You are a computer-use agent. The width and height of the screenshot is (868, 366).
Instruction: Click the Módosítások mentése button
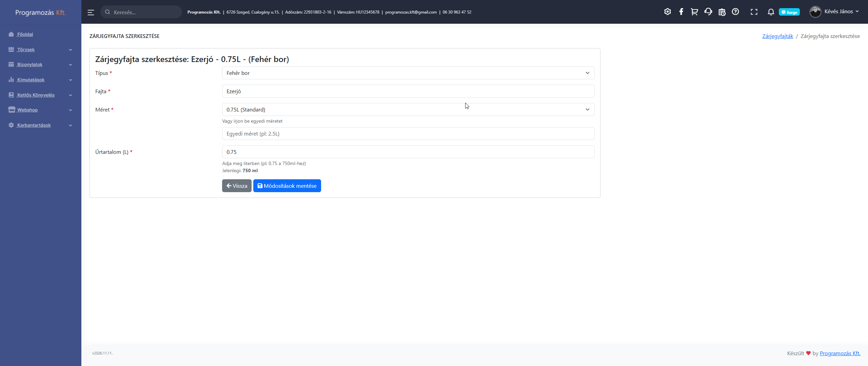[287, 186]
